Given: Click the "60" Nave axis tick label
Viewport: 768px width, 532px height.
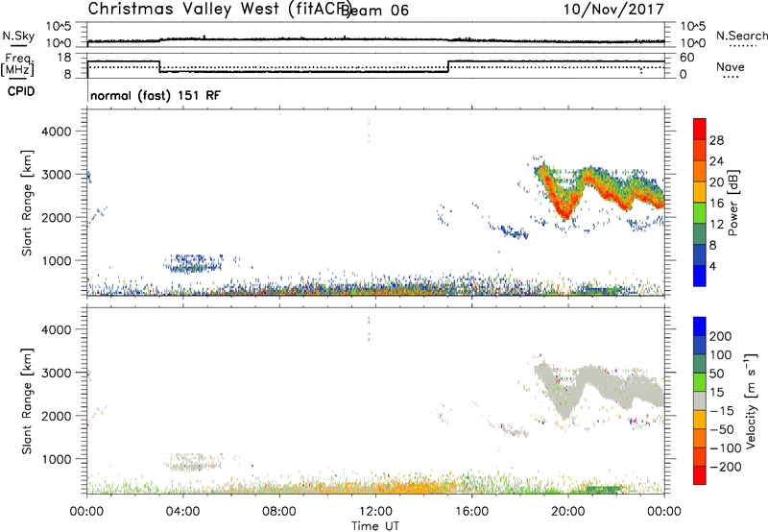Looking at the screenshot, I should click(687, 58).
